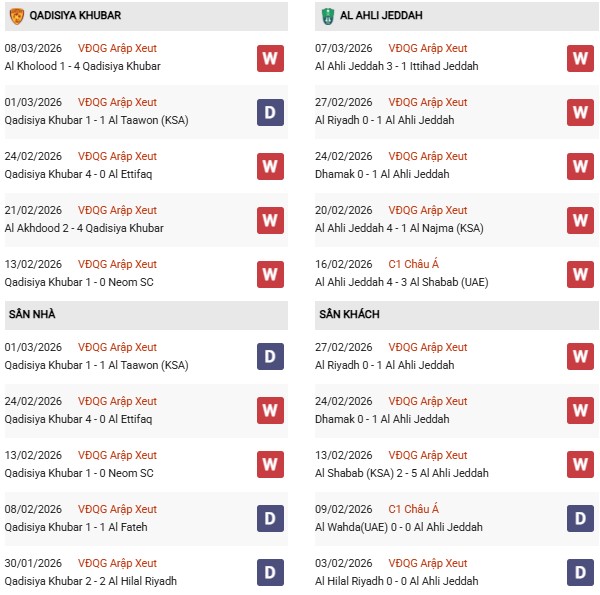Click the Qadisiya Khubar team logo

pos(17,16)
